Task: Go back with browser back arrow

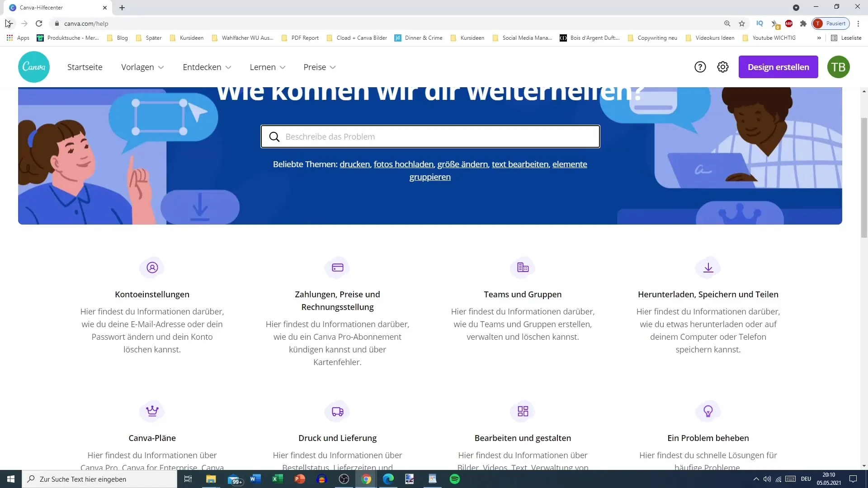Action: pyautogui.click(x=9, y=23)
